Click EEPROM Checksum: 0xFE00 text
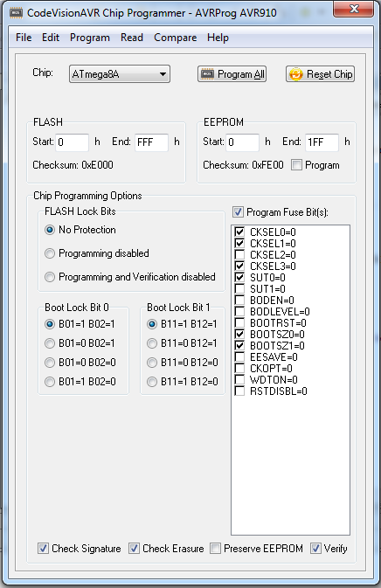 [243, 165]
